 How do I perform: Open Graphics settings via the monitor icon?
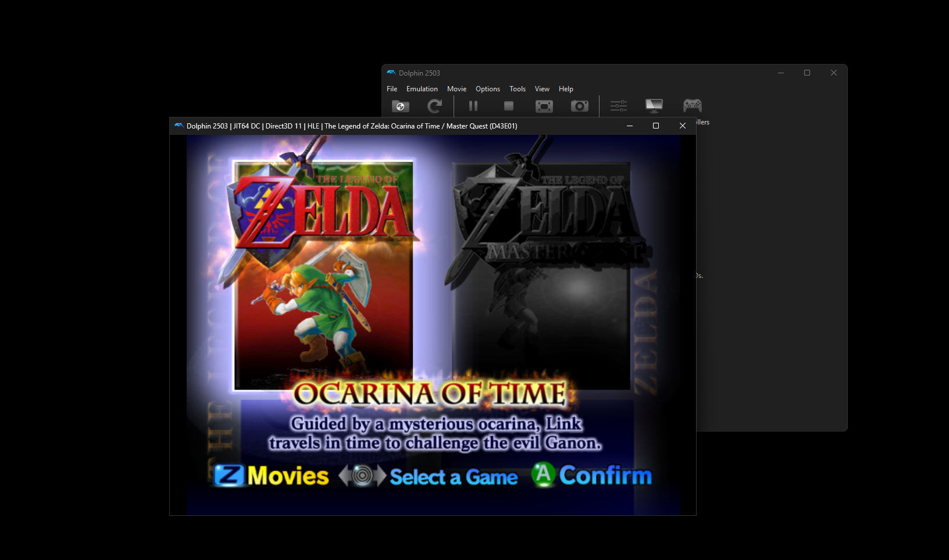654,106
